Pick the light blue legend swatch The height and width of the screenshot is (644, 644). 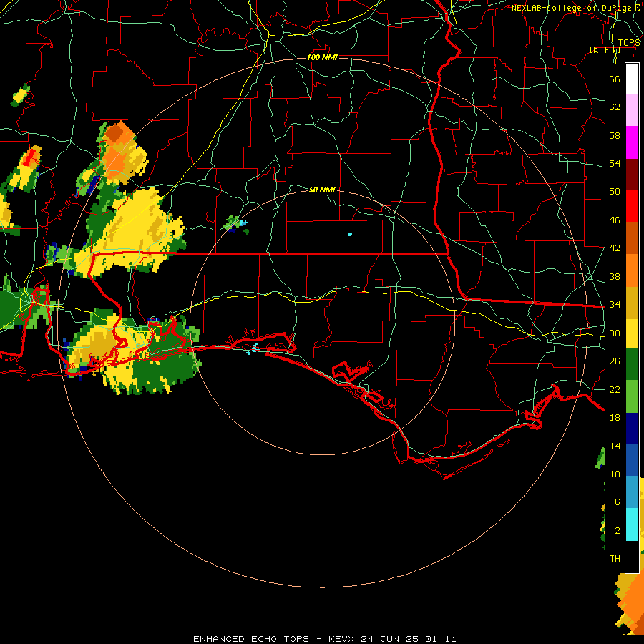click(x=632, y=492)
